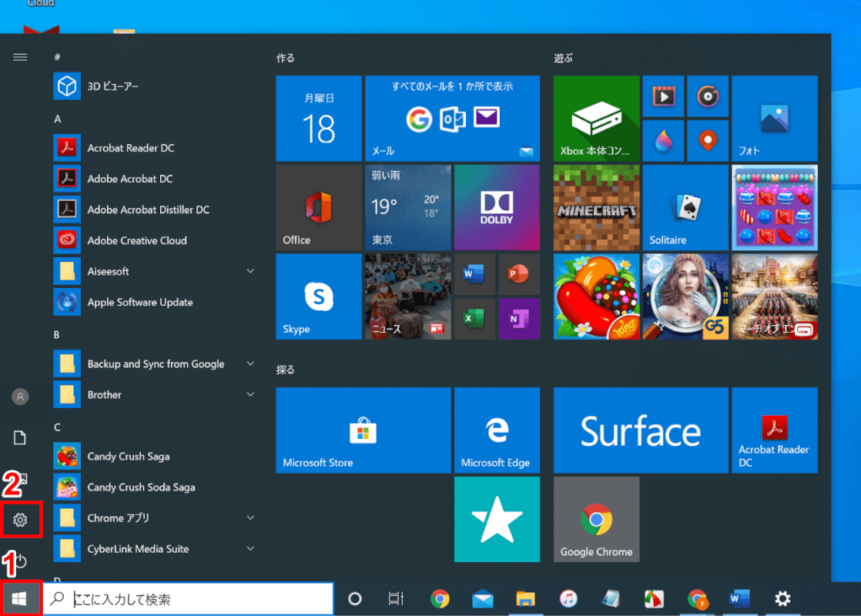Viewport: 861px width, 616px height.
Task: Open the calendar tile showing 18
Action: pyautogui.click(x=319, y=119)
